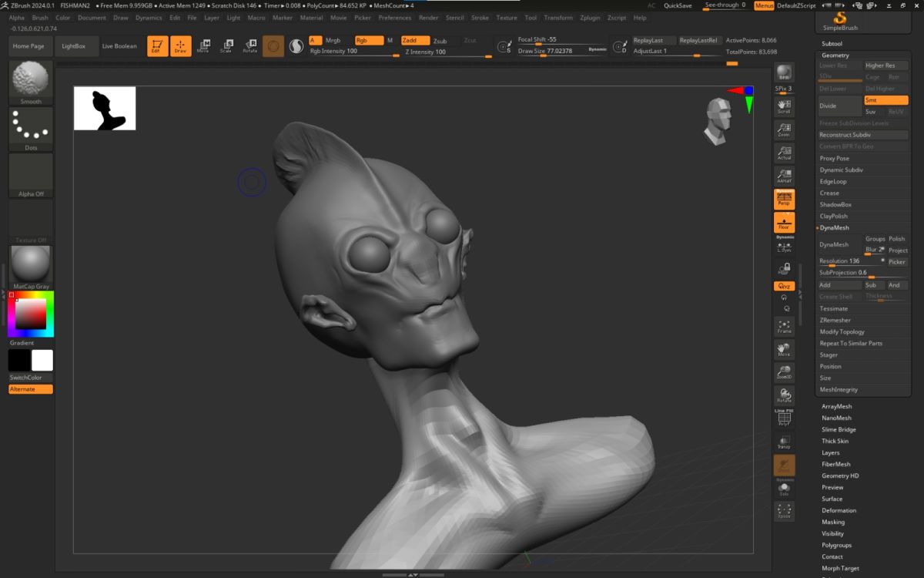Screen dimensions: 924x578
Task: Open the Zplugin menu
Action: 590,17
